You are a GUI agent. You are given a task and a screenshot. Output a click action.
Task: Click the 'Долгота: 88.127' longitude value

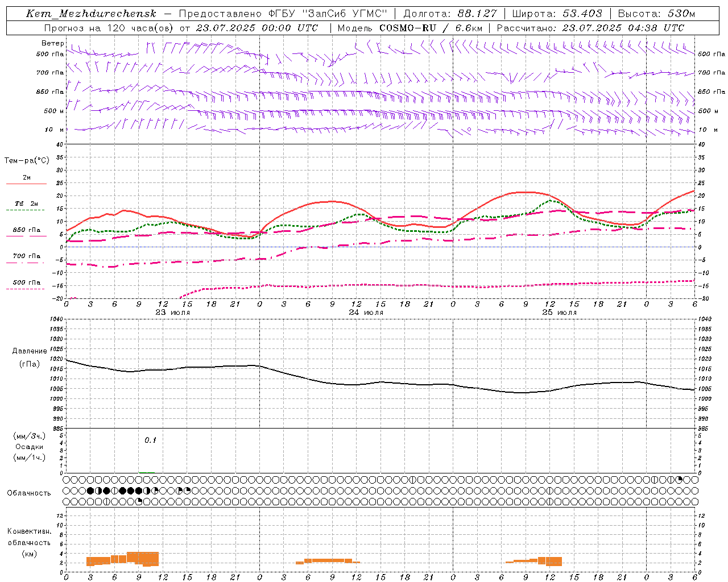click(450, 14)
